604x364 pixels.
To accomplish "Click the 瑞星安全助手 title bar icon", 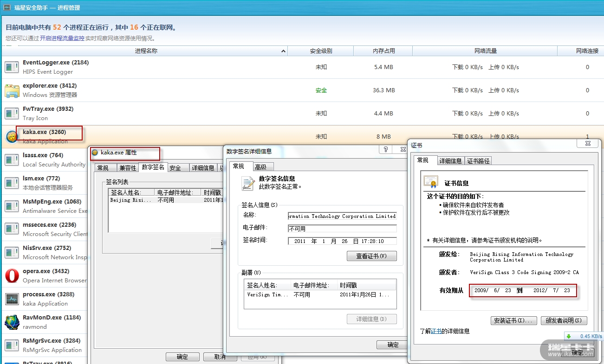I will pyautogui.click(x=7, y=7).
